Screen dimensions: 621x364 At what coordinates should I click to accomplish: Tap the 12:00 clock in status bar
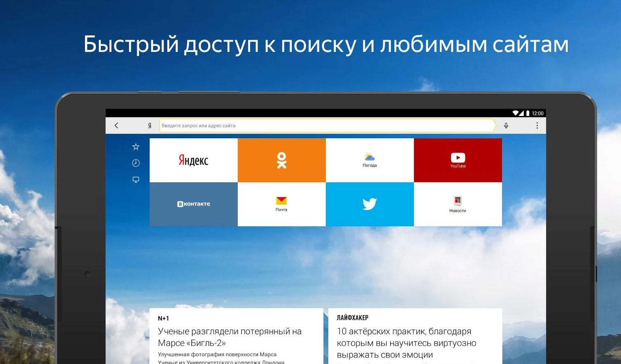(538, 113)
